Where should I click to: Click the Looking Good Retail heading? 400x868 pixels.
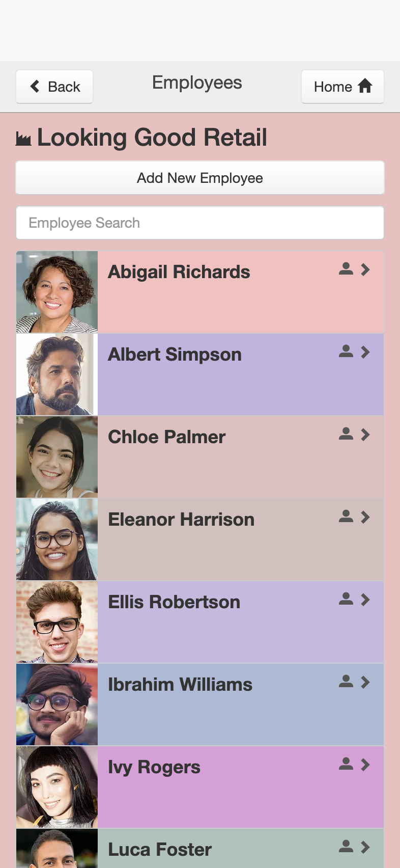coord(152,138)
